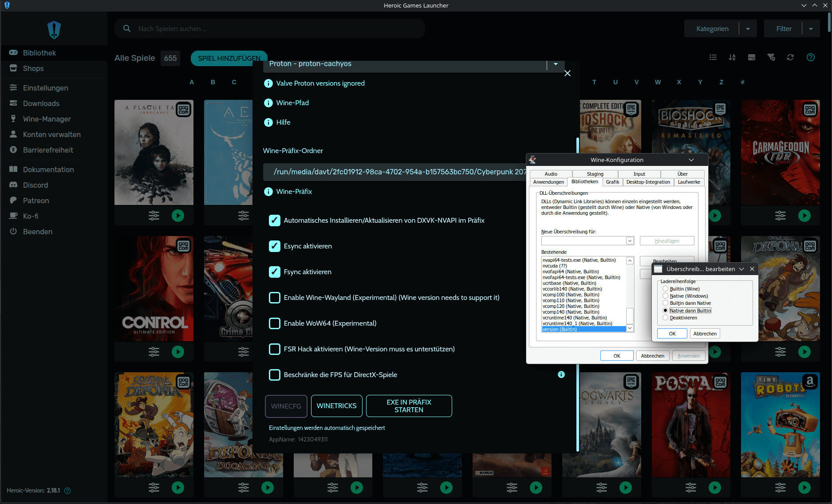832x504 pixels.
Task: Refresh the game library icon
Action: (x=790, y=57)
